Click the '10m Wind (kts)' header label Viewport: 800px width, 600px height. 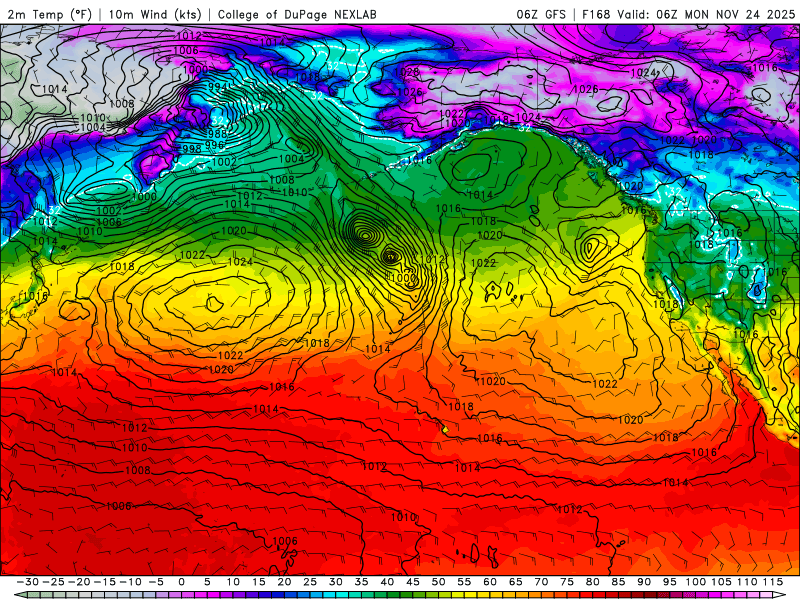155,14
